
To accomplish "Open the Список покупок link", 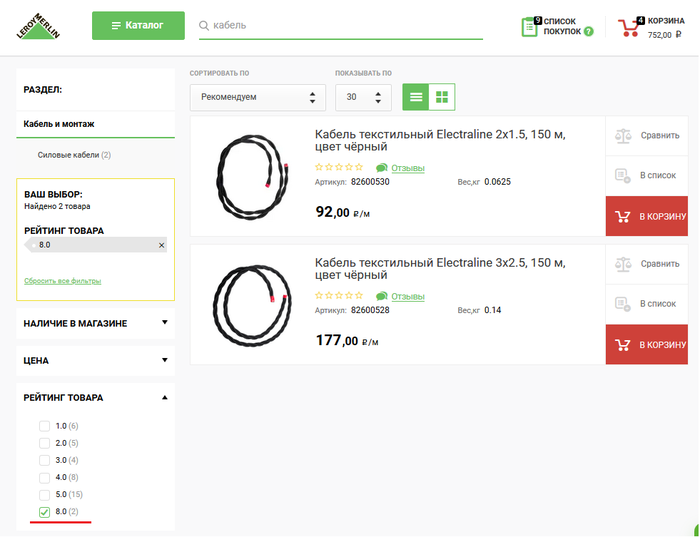I will [x=562, y=26].
